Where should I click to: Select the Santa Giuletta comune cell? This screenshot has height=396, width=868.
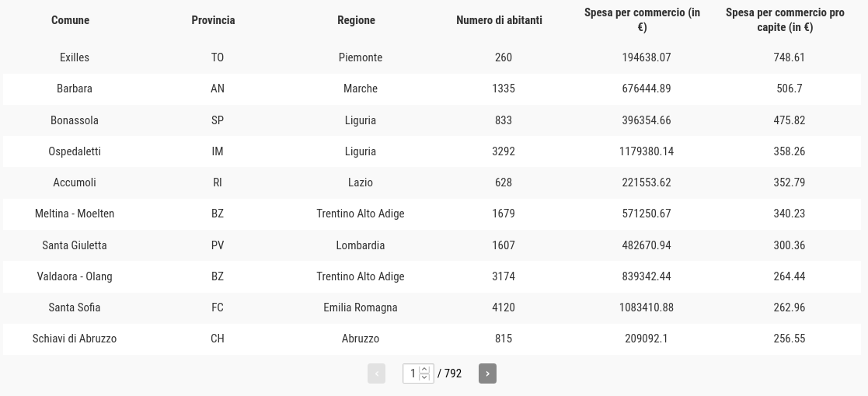(x=74, y=245)
